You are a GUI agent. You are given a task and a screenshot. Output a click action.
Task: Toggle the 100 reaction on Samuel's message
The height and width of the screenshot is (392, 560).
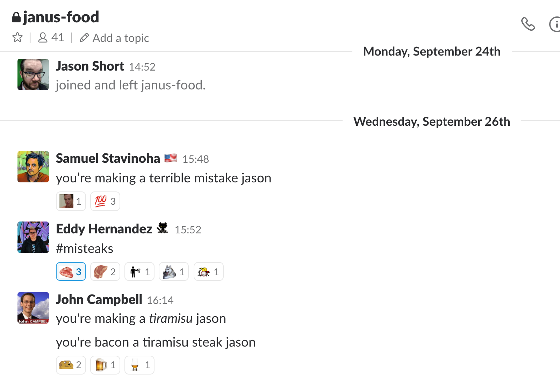[x=105, y=201]
